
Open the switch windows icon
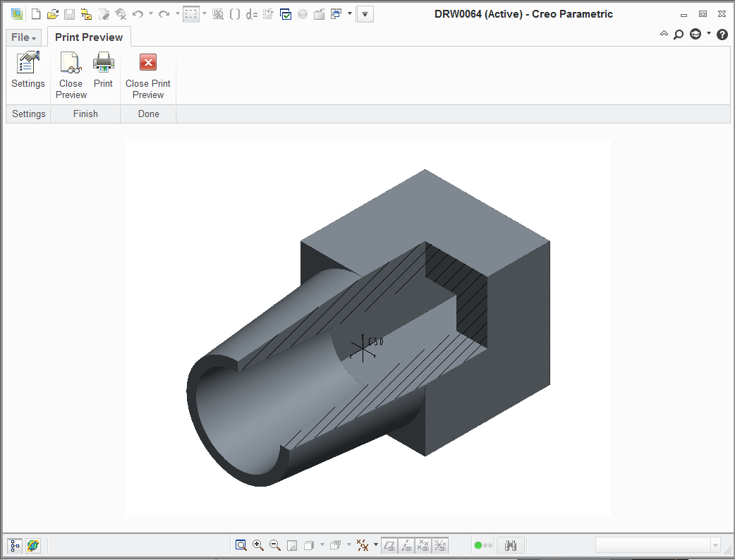point(336,14)
